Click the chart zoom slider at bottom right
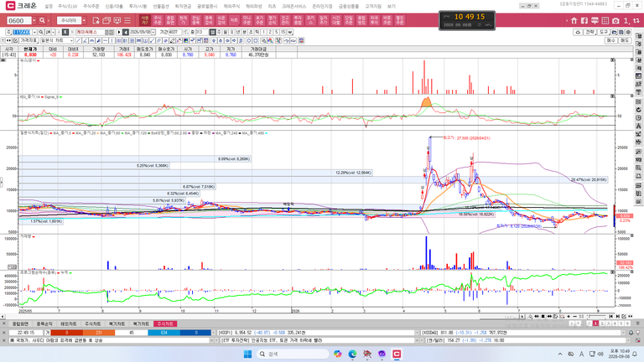This screenshot has height=362, width=644. pos(595,317)
